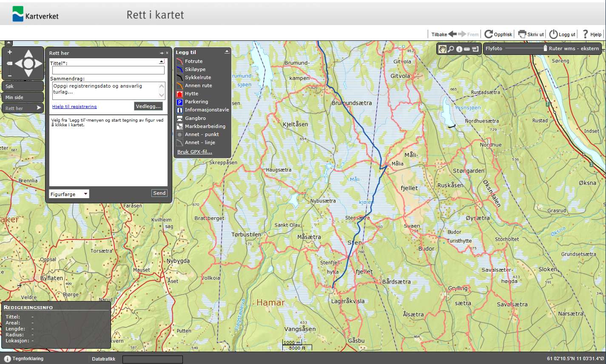Pan the map upward
The width and height of the screenshot is (606, 364).
coord(28,54)
